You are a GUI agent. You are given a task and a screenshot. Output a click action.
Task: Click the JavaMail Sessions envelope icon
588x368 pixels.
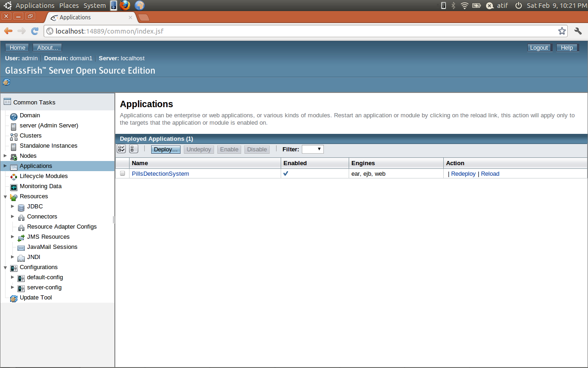coord(21,248)
